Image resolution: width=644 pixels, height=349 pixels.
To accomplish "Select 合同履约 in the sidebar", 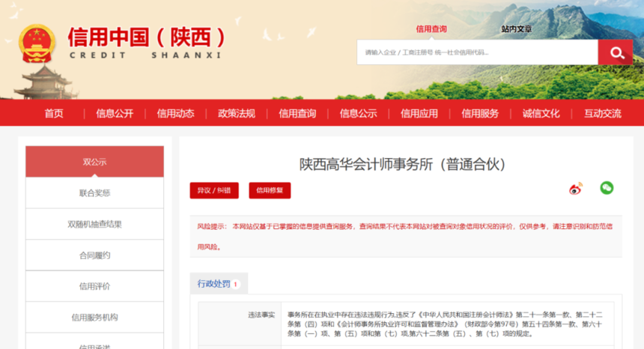I will click(94, 255).
